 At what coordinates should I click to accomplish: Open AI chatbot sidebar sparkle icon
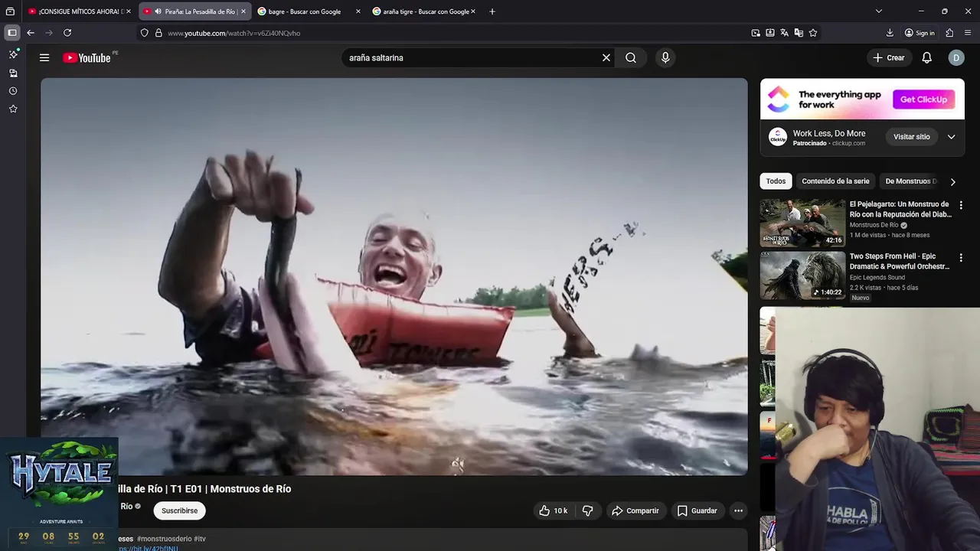click(13, 54)
